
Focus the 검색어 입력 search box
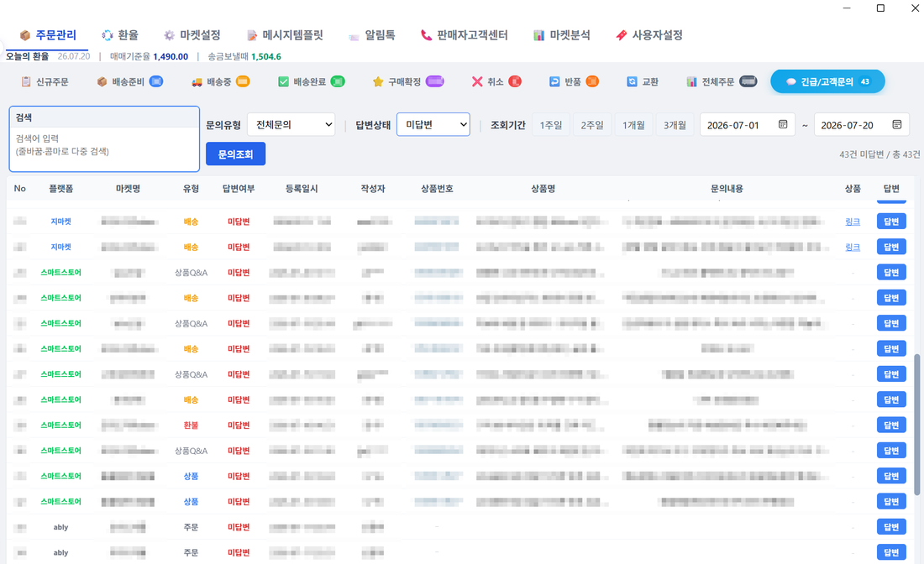click(104, 149)
